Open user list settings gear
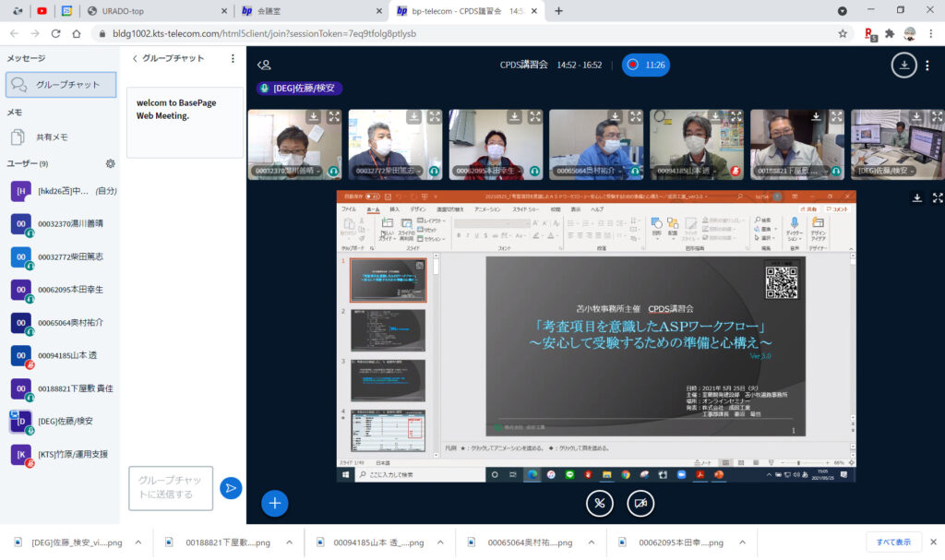 tap(111, 163)
